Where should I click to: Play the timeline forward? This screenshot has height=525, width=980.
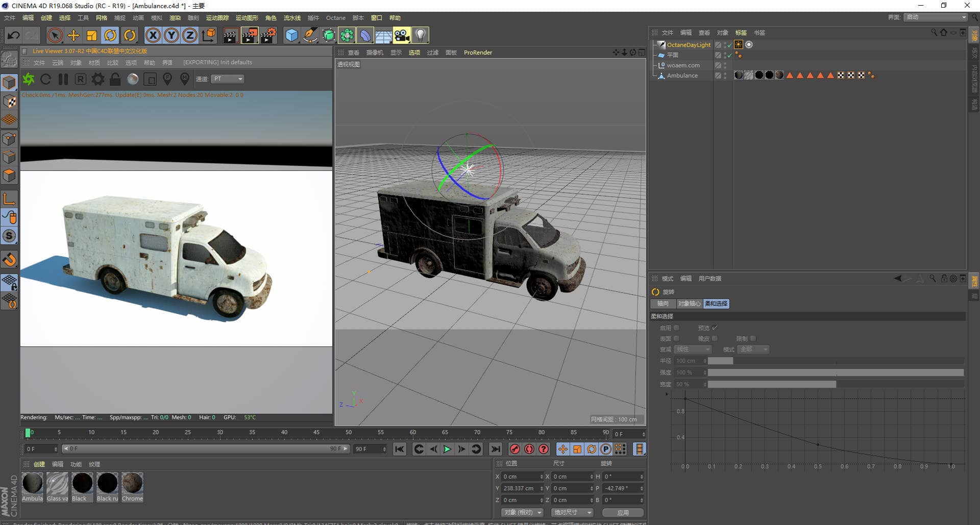(447, 449)
